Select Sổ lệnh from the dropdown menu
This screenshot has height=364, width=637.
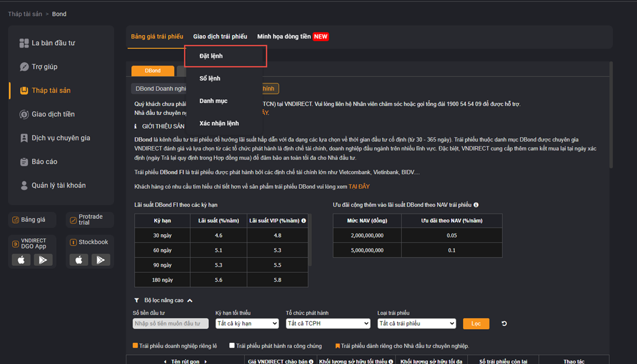click(x=210, y=78)
